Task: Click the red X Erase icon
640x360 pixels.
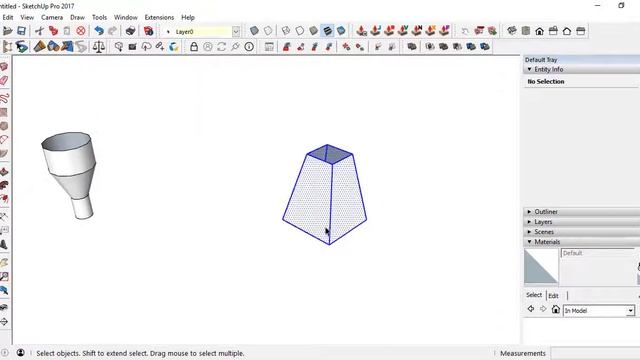Action: [81, 31]
